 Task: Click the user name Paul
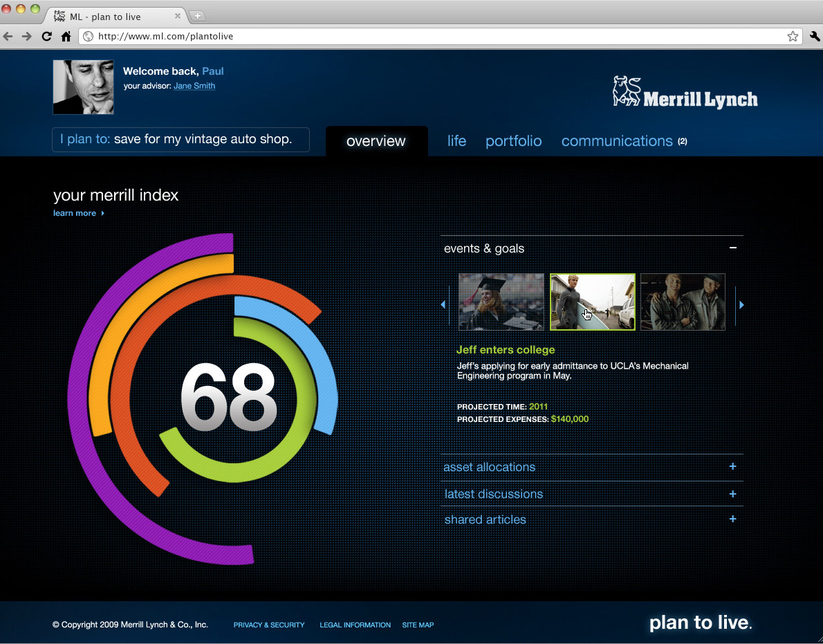point(212,71)
